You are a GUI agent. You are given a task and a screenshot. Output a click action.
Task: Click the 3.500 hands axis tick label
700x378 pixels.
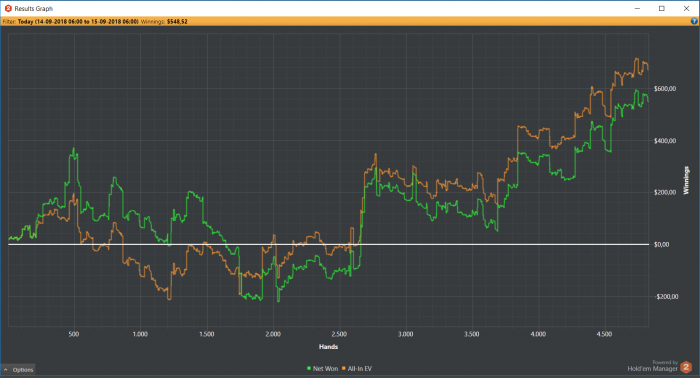pos(472,334)
